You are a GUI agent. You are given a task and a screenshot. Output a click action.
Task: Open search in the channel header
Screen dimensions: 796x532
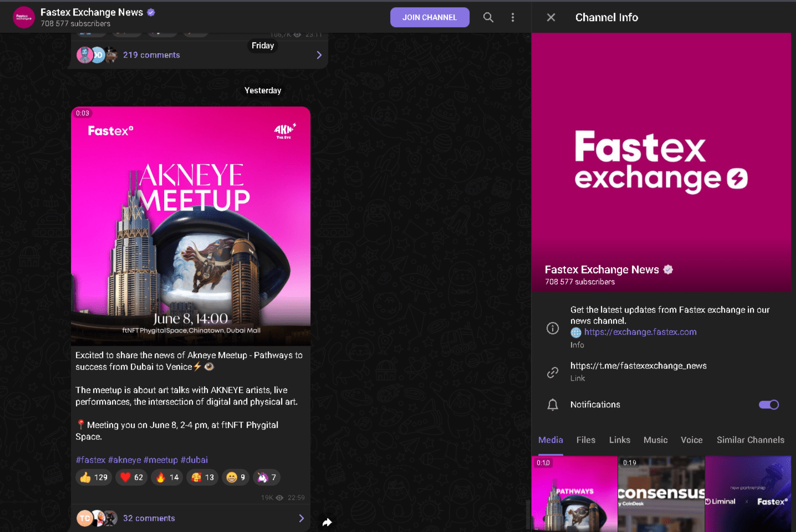pyautogui.click(x=488, y=17)
